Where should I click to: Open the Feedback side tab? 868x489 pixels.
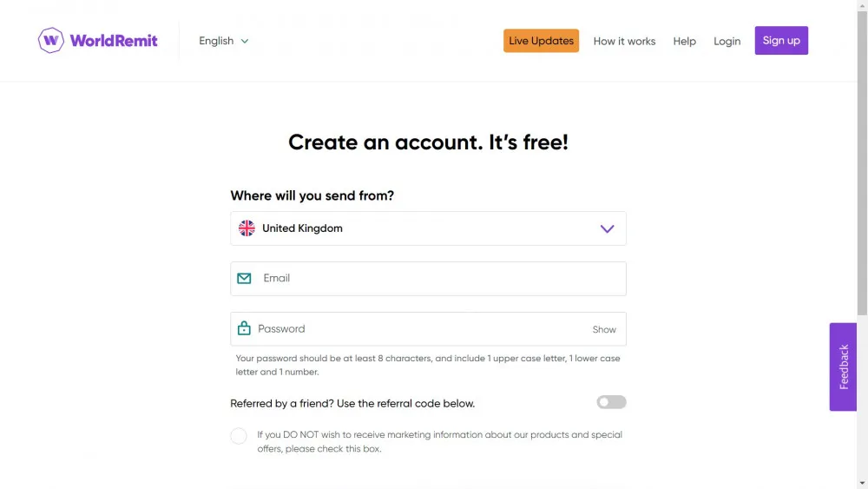click(x=843, y=367)
